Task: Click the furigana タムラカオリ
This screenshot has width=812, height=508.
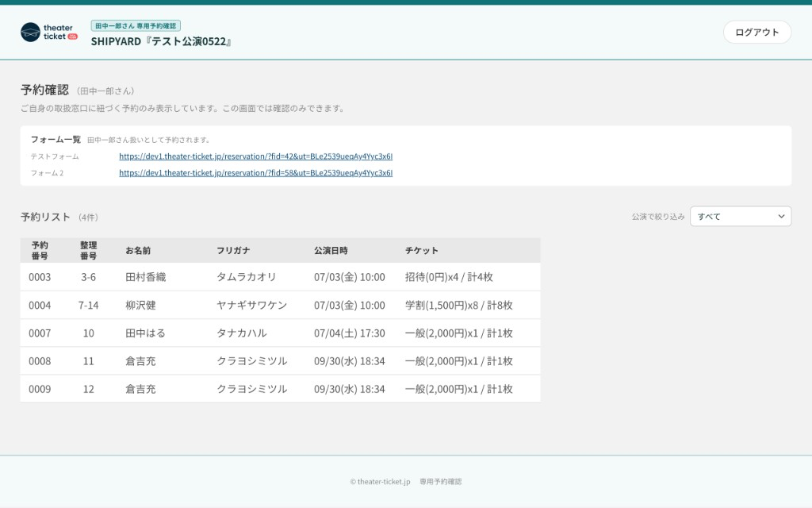Action: click(247, 277)
